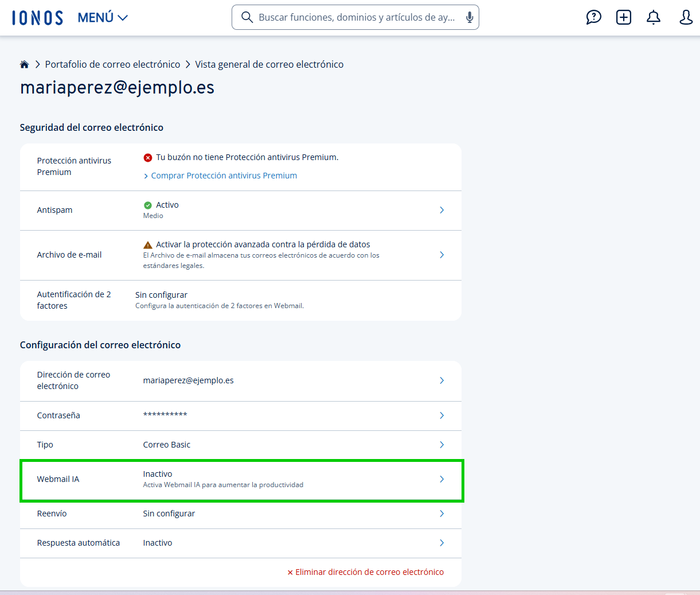Click the add product plus icon

tap(624, 17)
